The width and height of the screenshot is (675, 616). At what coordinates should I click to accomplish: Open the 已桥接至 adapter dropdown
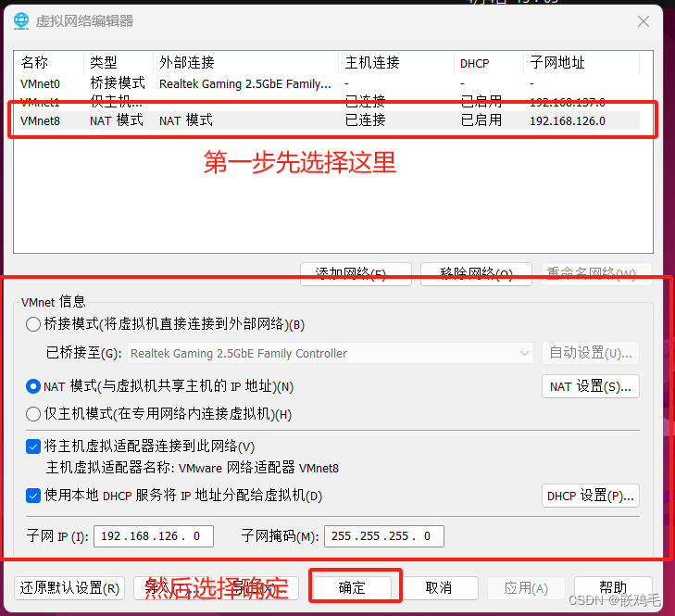tap(331, 353)
